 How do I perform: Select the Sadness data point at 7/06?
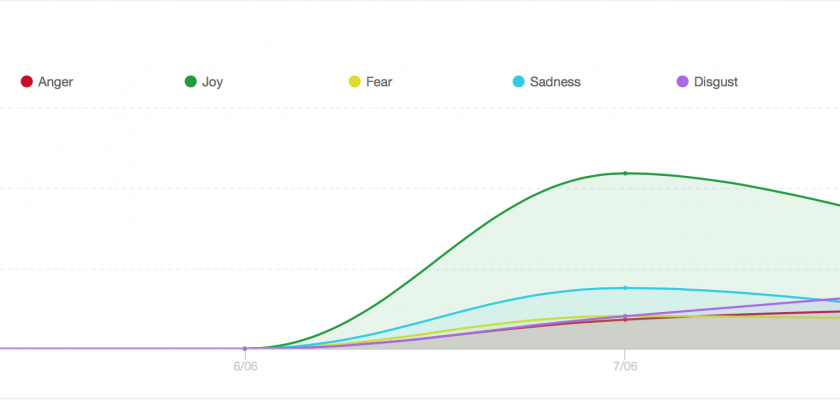pos(625,288)
